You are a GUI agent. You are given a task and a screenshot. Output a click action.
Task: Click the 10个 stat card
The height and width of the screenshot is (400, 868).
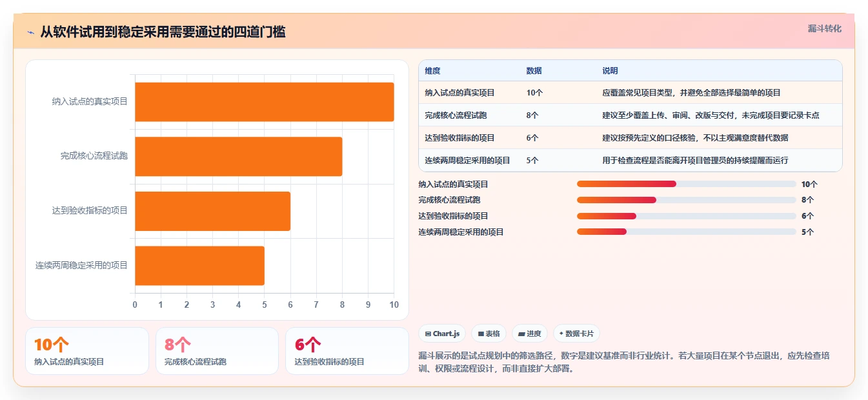(87, 351)
